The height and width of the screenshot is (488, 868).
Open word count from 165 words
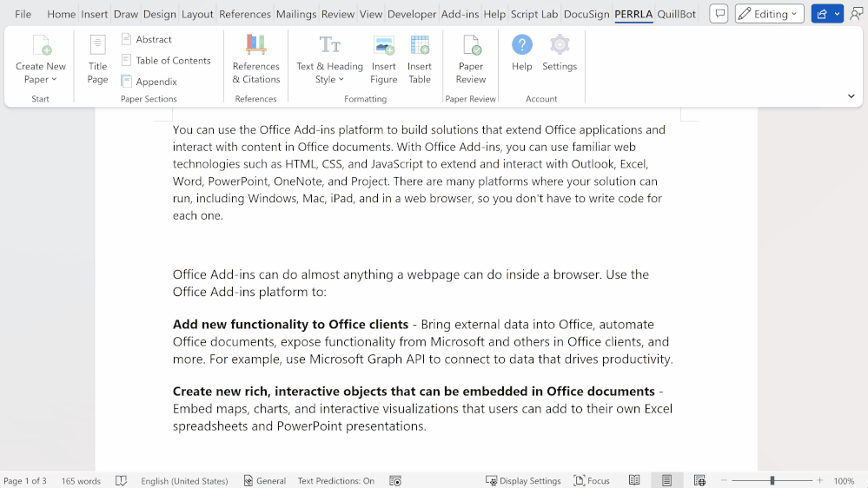(x=81, y=481)
